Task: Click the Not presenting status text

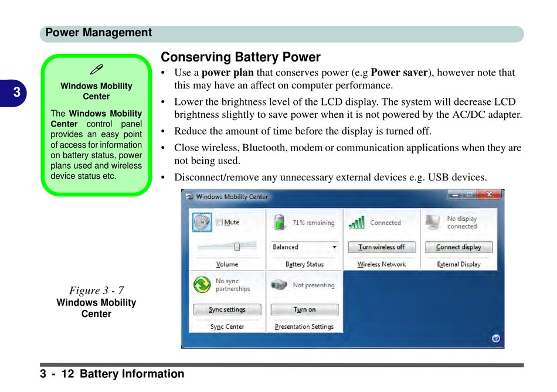Action: [x=314, y=285]
